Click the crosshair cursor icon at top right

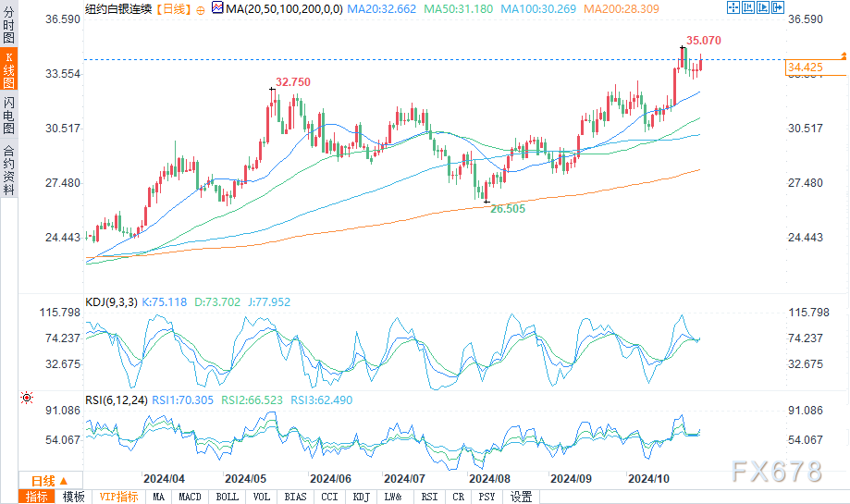pyautogui.click(x=733, y=7)
